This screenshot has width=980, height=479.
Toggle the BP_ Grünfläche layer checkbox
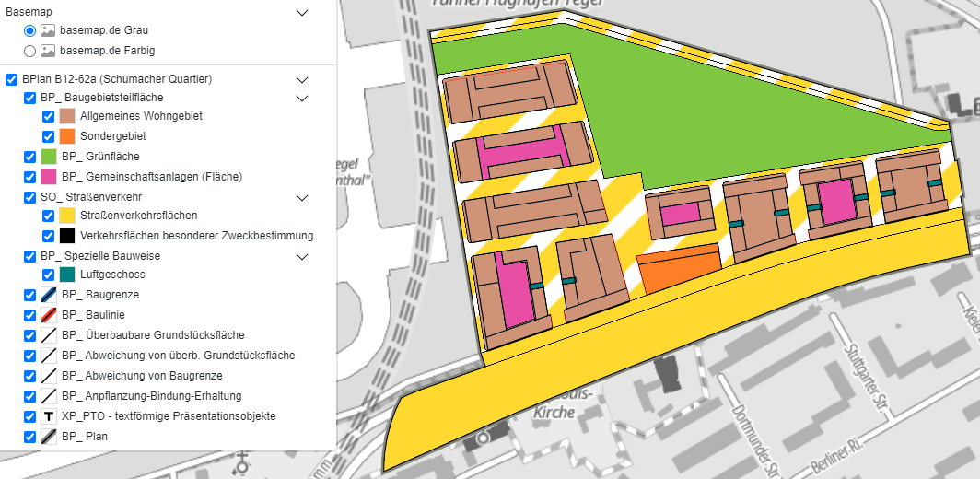click(x=30, y=157)
